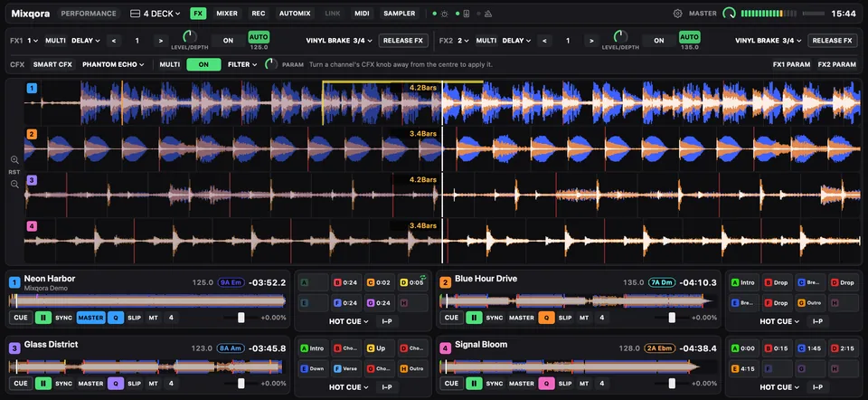Click the FX2 RELEASE FX button
The width and height of the screenshot is (868, 400).
[x=833, y=41]
